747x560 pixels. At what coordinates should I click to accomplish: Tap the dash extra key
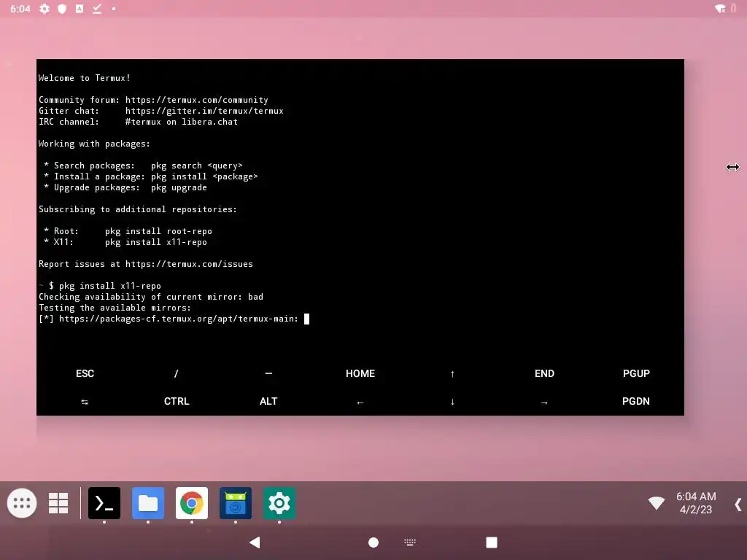pos(268,374)
